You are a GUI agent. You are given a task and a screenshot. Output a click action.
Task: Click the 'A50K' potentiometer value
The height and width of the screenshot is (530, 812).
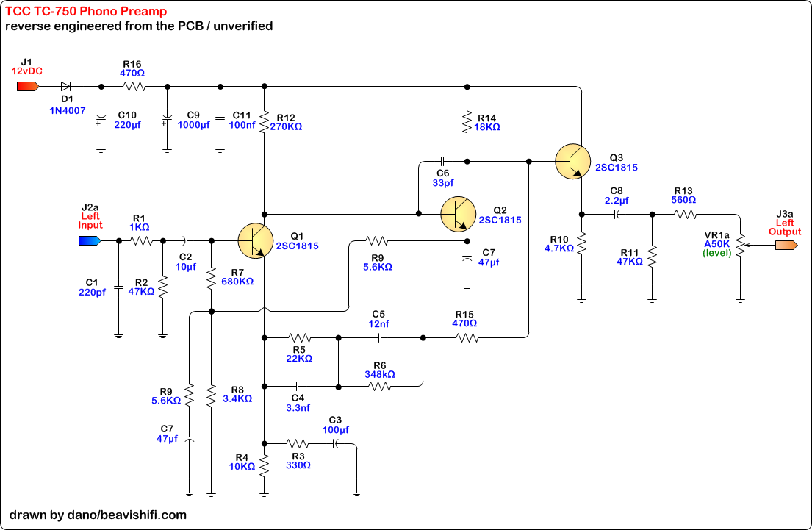716,244
